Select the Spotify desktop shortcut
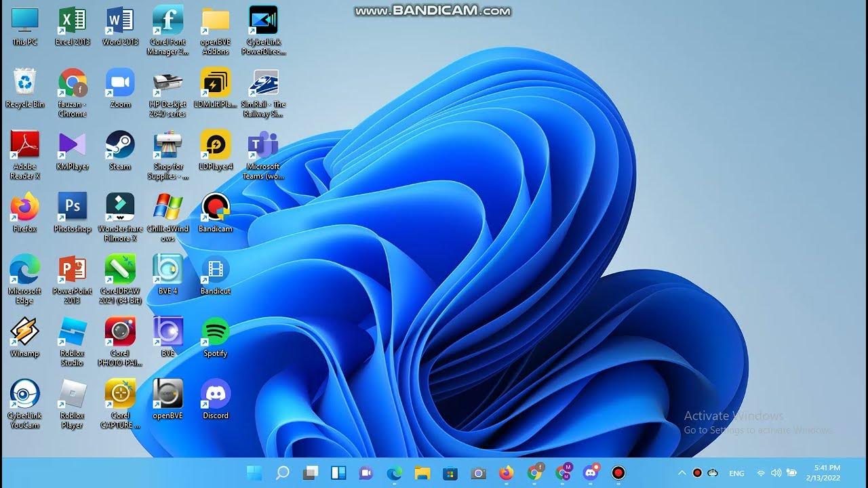 coord(216,338)
